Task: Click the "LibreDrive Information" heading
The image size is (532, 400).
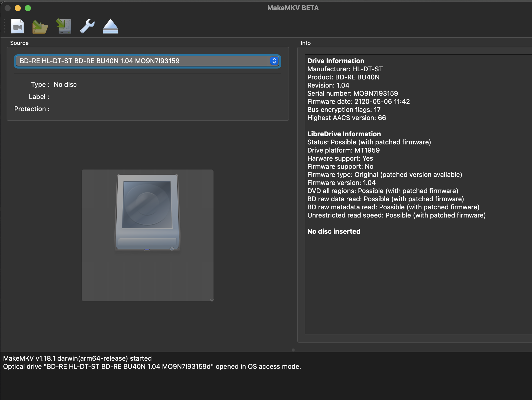Action: pyautogui.click(x=344, y=134)
